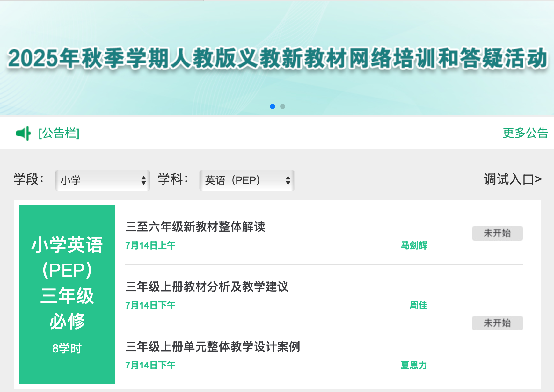Click the announcement speaker icon
Image resolution: width=554 pixels, height=392 pixels.
click(23, 133)
